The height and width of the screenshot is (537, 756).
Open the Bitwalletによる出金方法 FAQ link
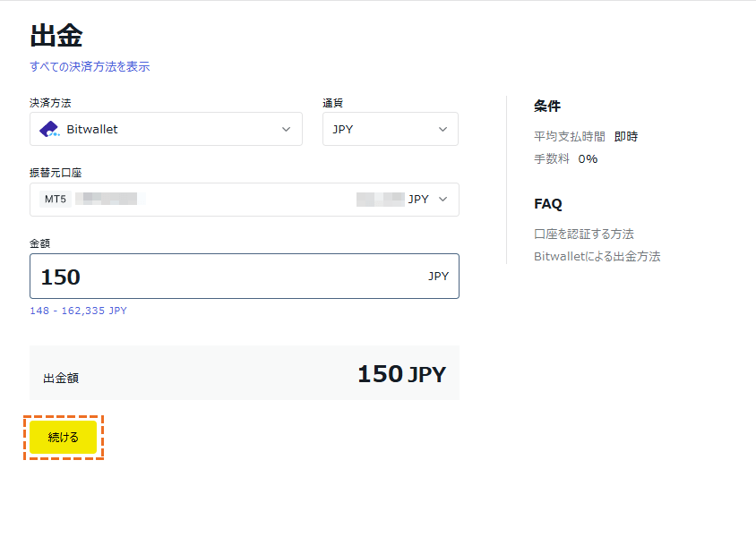[x=597, y=256]
